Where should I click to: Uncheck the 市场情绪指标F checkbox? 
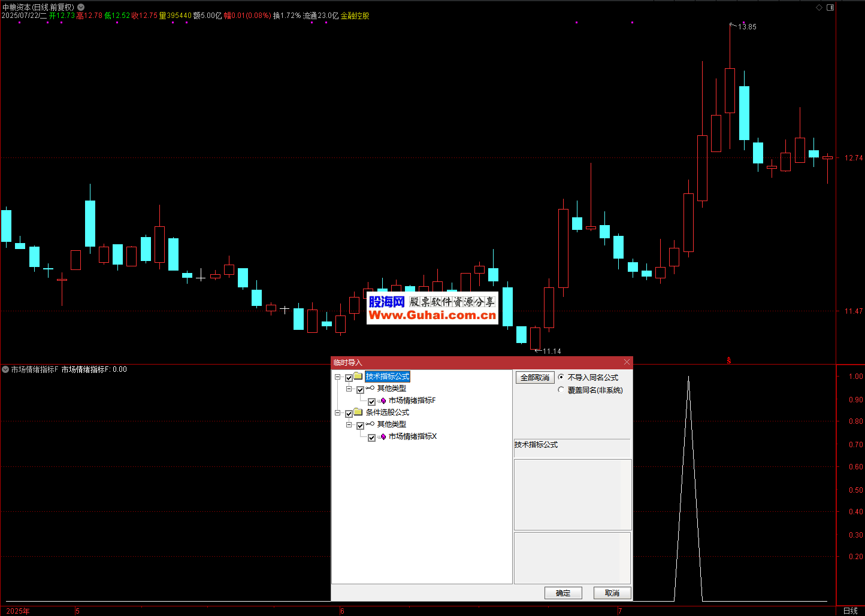[x=371, y=402]
